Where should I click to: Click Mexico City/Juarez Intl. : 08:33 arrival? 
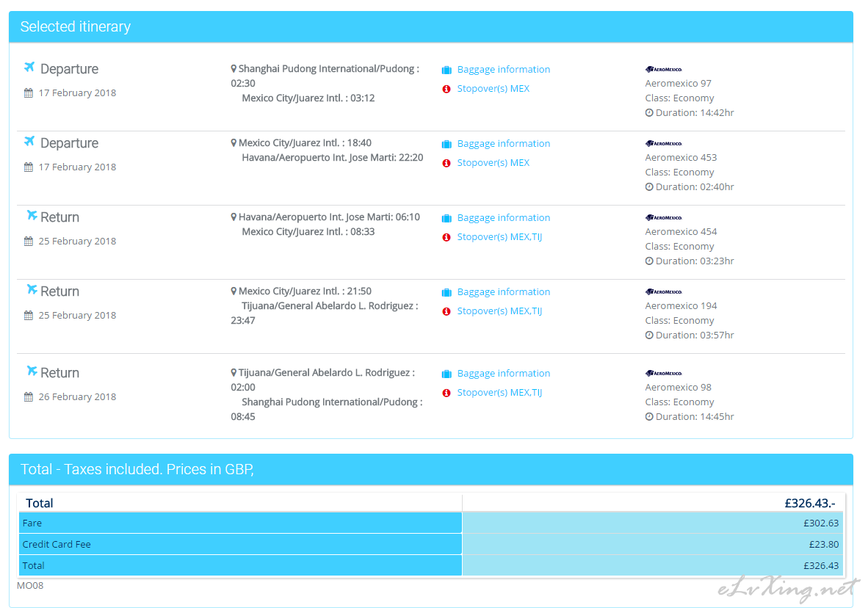point(308,232)
